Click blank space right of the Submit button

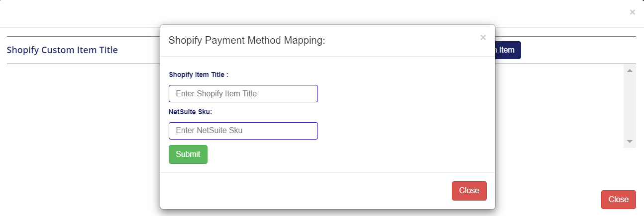coord(323,154)
